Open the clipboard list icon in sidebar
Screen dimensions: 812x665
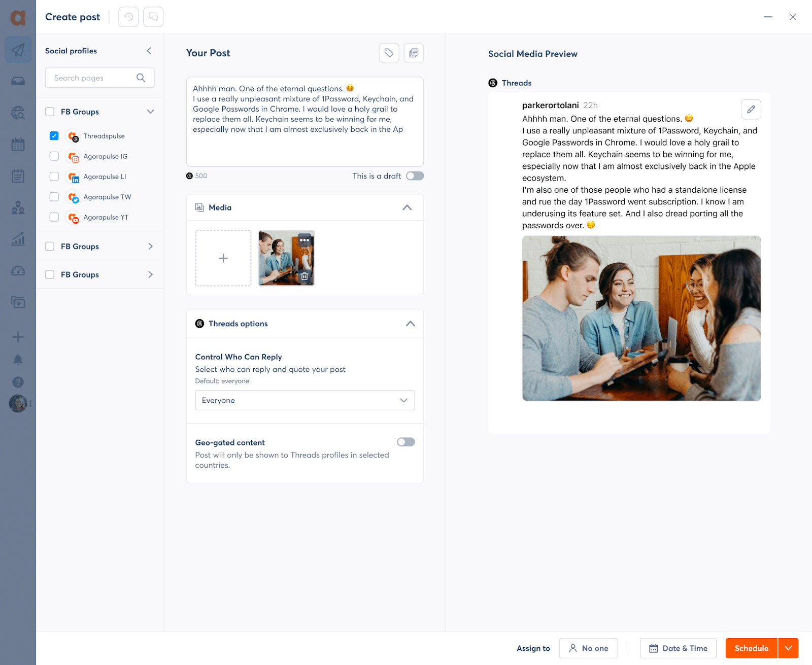click(18, 176)
